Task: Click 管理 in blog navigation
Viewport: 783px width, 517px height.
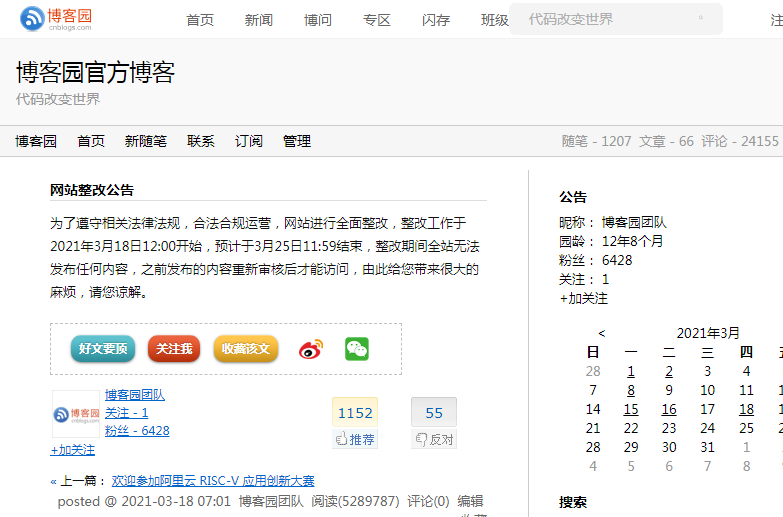Action: click(297, 141)
